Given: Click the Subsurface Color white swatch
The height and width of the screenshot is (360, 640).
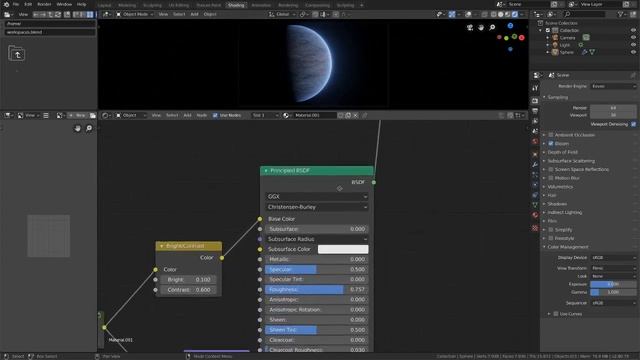Looking at the screenshot, I should tap(343, 249).
